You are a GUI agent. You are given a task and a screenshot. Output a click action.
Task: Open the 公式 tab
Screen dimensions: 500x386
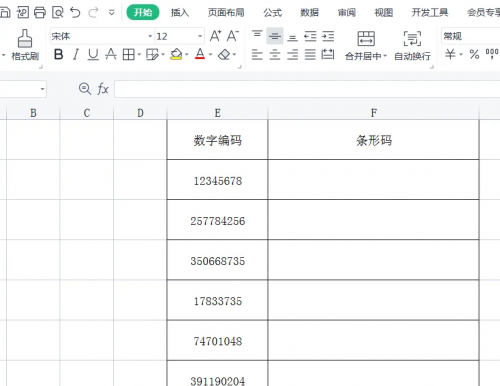272,13
